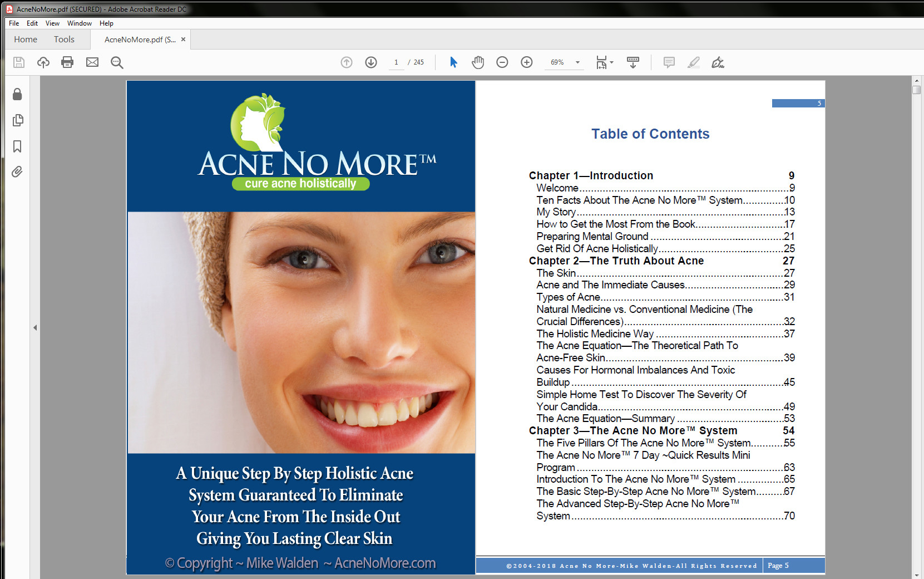Collapse the left panel with the sidebar arrow

(35, 328)
